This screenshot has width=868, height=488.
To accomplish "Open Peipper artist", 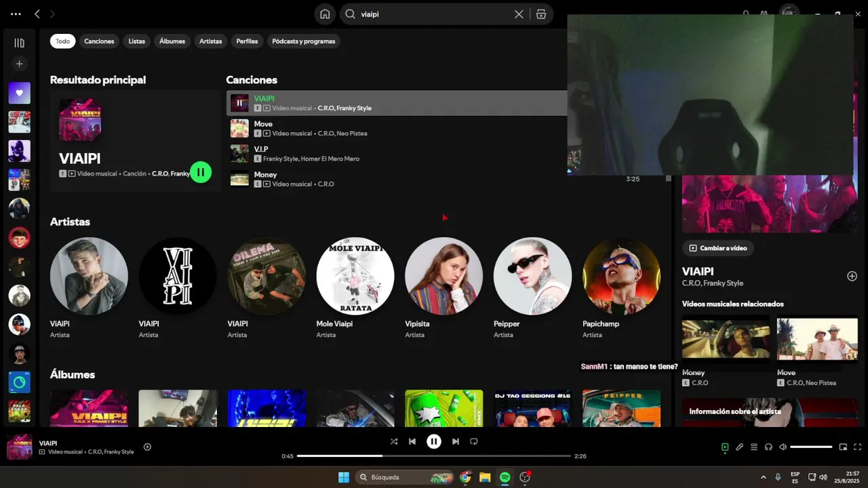I will pos(533,276).
